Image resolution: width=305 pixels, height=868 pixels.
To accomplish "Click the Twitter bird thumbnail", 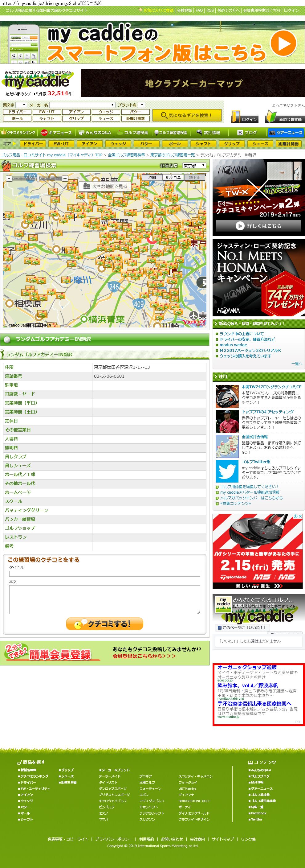I will 227,471.
